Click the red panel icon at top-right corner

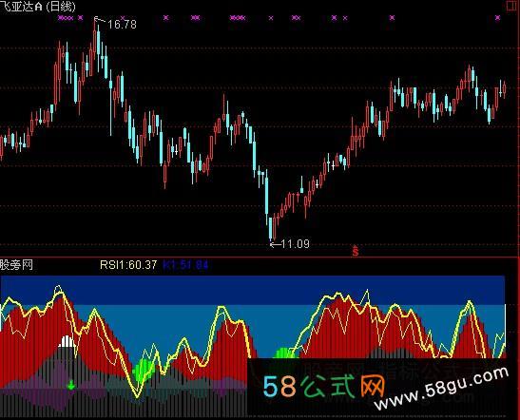coord(511,6)
